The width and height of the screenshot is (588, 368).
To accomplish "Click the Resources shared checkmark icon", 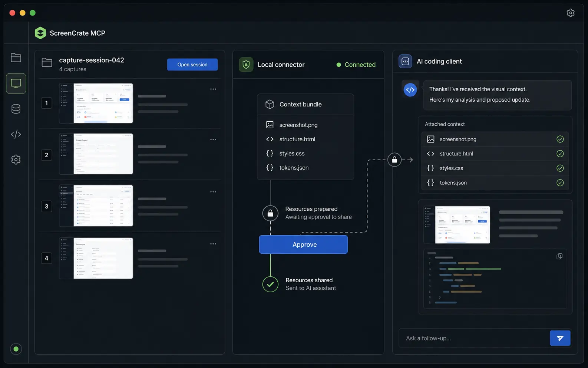I will coord(270,285).
